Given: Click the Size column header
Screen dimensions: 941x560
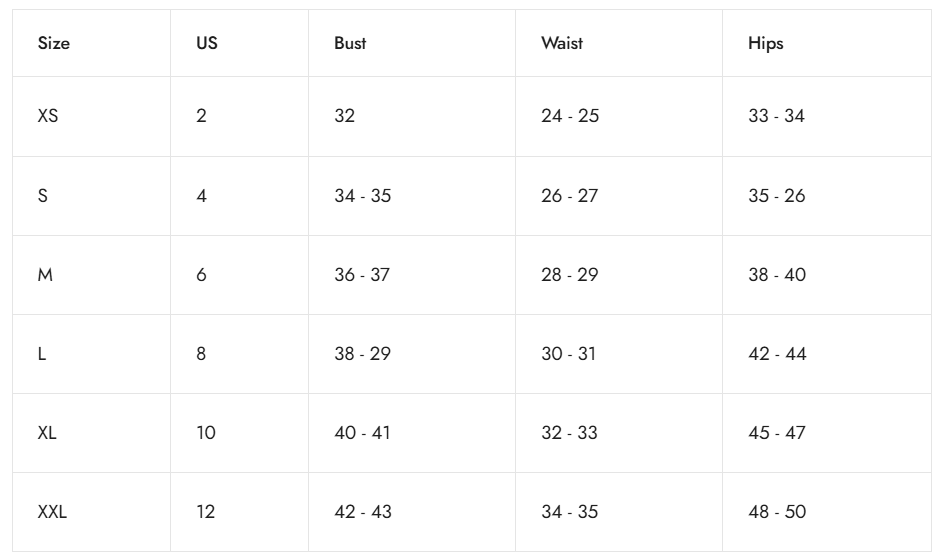Looking at the screenshot, I should [x=54, y=44].
